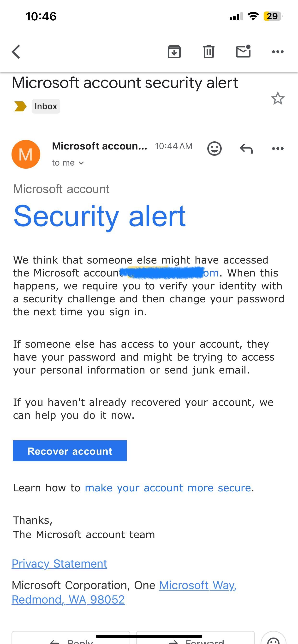The height and width of the screenshot is (644, 298).
Task: Delete the security alert email
Action: (x=209, y=52)
